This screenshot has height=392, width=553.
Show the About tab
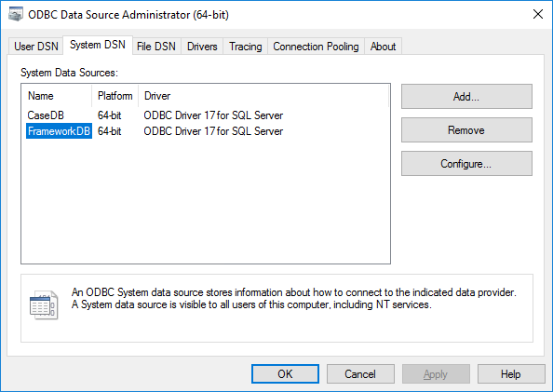tap(383, 47)
